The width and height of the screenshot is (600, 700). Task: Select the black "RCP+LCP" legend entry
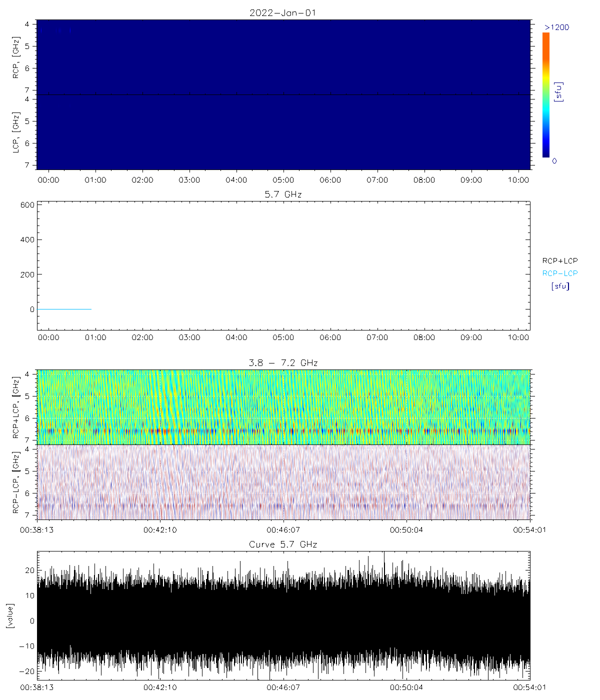pos(559,261)
